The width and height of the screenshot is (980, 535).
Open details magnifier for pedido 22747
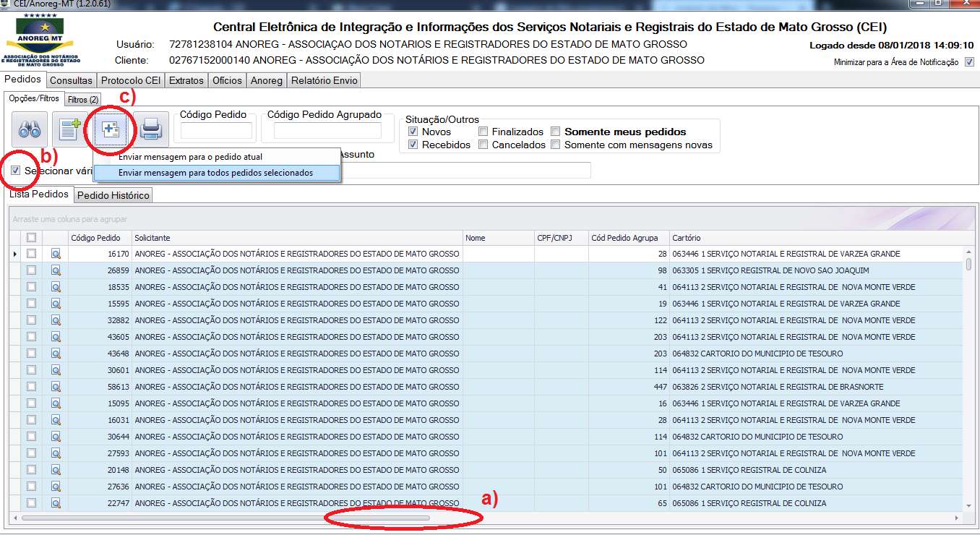(56, 503)
